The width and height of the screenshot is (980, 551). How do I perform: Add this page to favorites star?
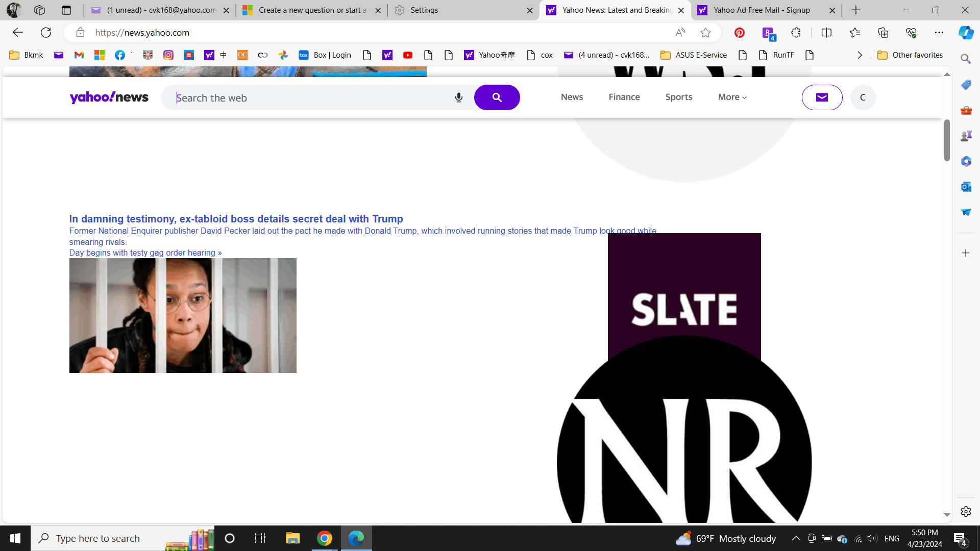pyautogui.click(x=705, y=33)
